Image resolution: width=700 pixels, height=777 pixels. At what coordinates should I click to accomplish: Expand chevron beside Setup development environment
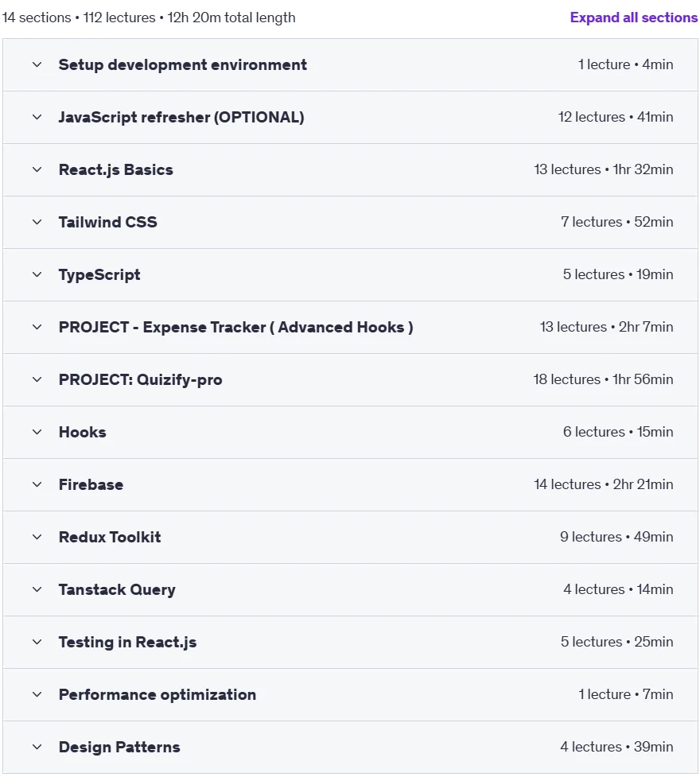coord(37,65)
